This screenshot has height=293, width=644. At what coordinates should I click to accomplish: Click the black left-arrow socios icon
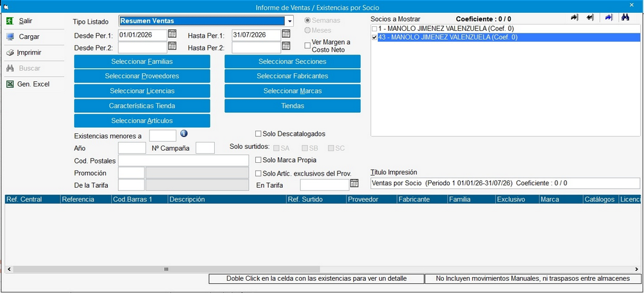[x=590, y=18]
